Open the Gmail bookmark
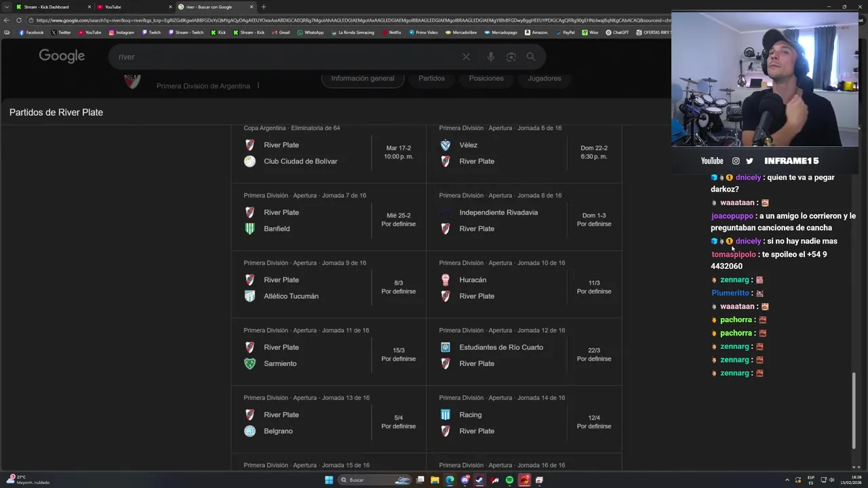Image resolution: width=868 pixels, height=488 pixels. pos(281,33)
